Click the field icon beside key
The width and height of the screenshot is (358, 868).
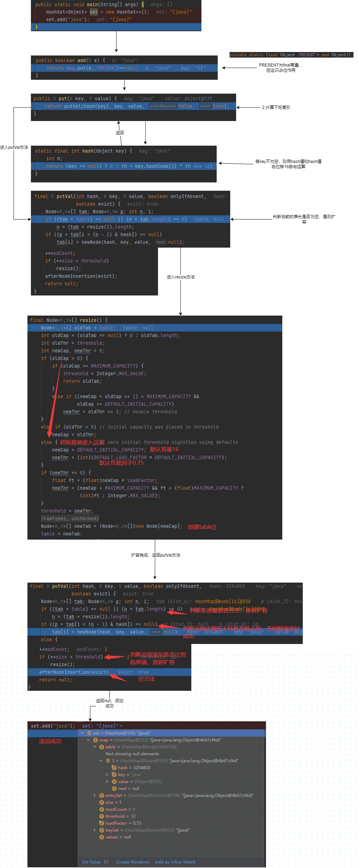point(114,774)
